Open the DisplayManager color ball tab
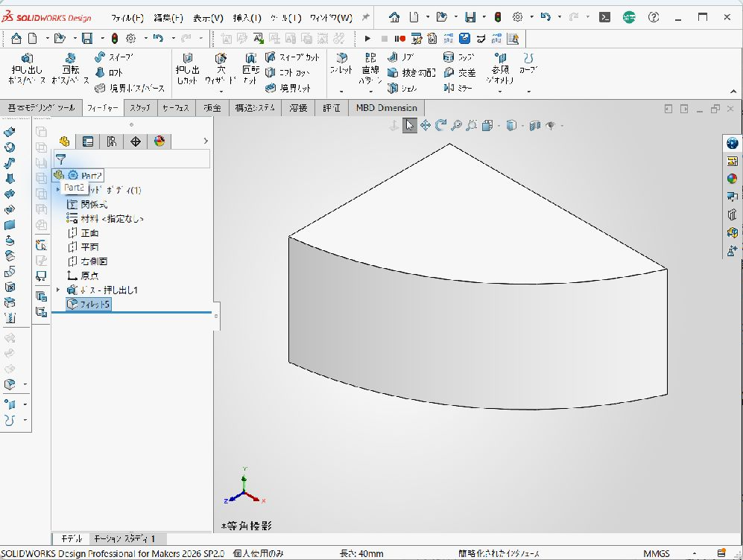Viewport: 743px width, 560px height. point(159,141)
